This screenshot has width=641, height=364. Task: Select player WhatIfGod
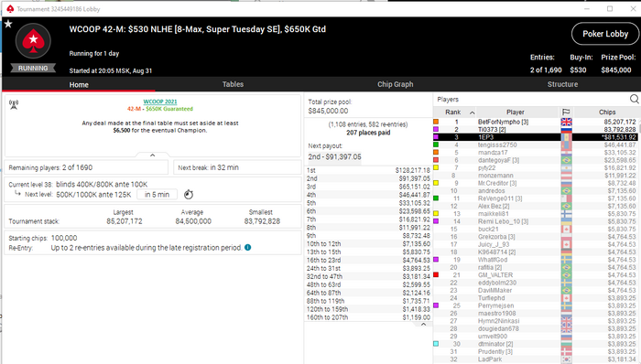pos(493,260)
